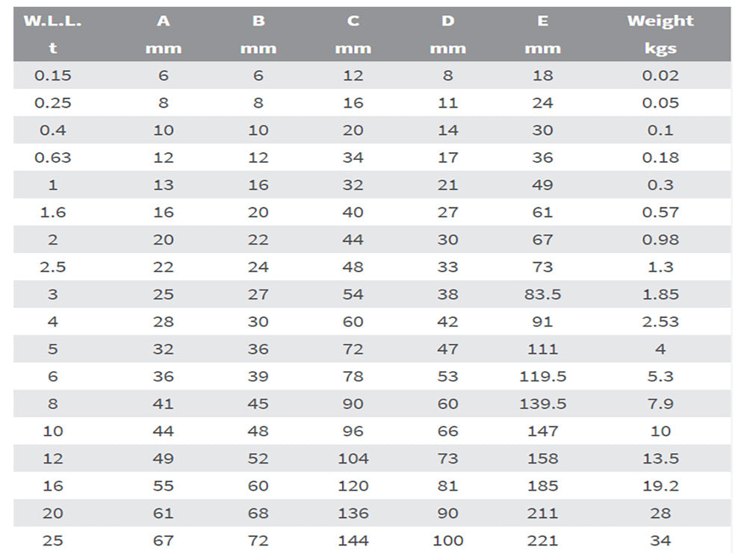Select the 83.5 value in column E
This screenshot has width=747, height=560.
[542, 294]
